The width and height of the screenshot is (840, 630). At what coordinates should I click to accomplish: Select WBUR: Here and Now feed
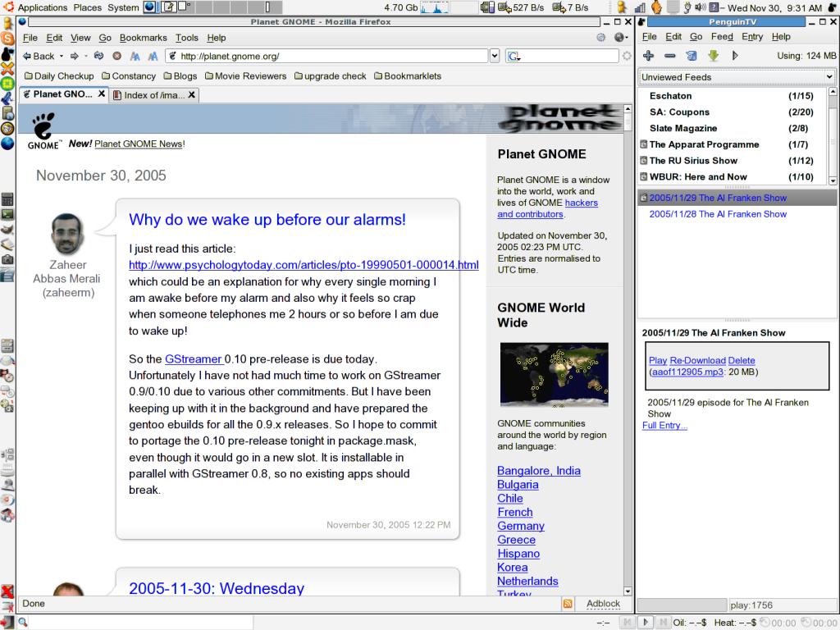[x=733, y=176]
